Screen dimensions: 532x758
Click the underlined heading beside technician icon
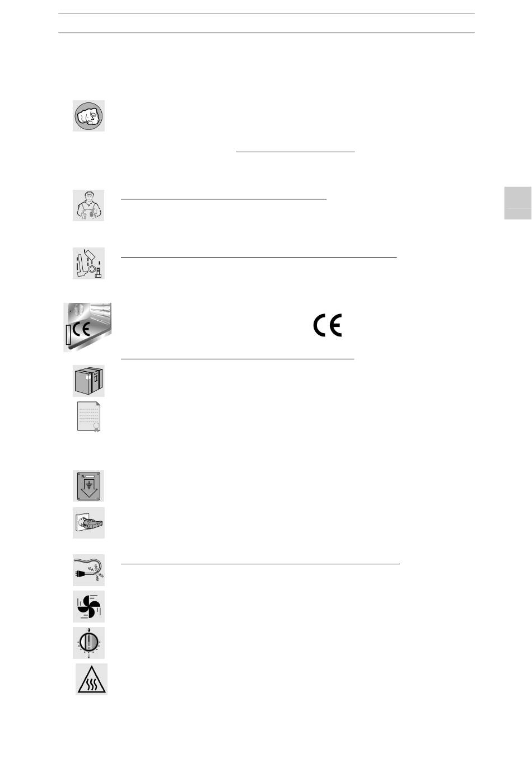coord(223,198)
